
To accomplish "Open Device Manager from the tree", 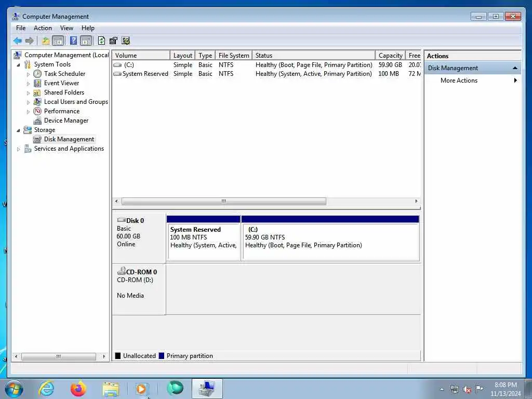I will (x=66, y=121).
